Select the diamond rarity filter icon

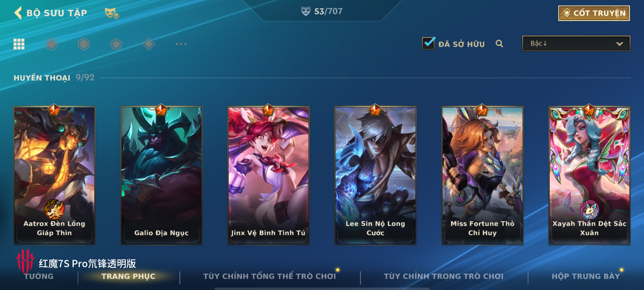tap(149, 44)
